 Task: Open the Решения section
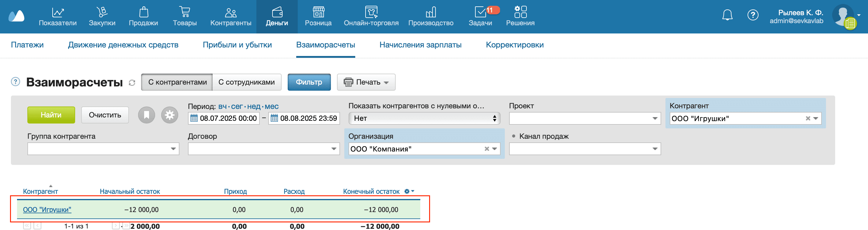coord(520,17)
